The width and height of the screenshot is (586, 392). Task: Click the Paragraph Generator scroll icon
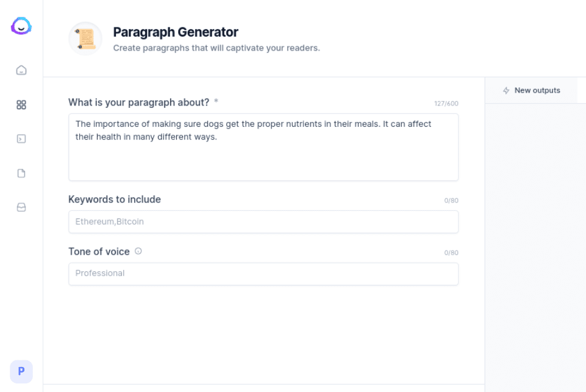click(85, 38)
